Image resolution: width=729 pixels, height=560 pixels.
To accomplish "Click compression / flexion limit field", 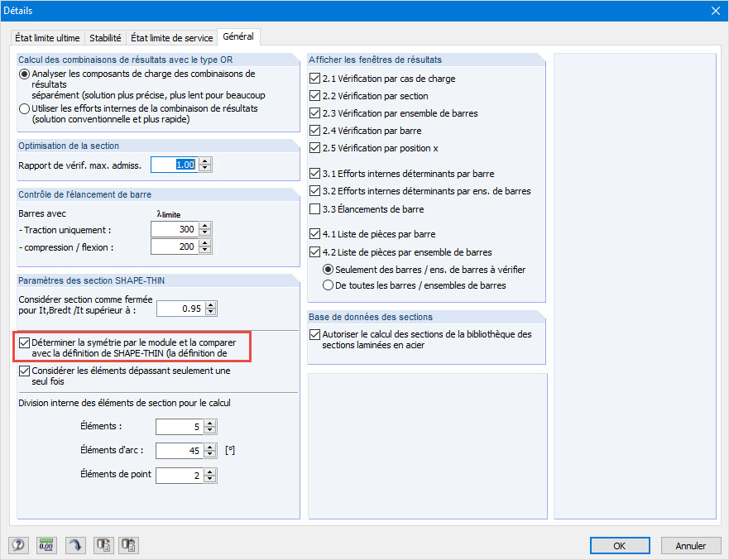I will click(175, 246).
